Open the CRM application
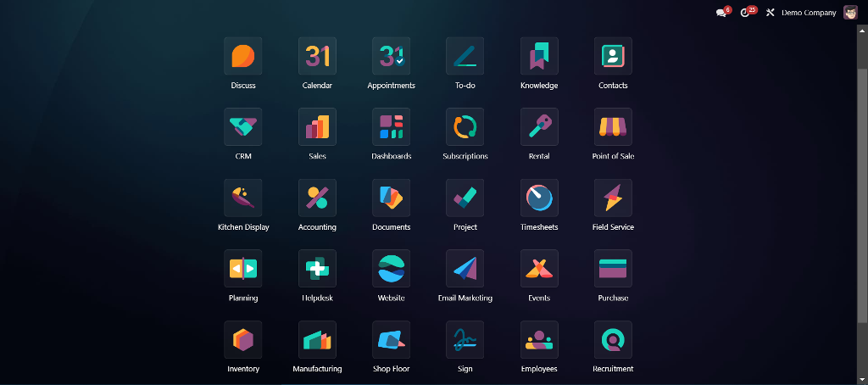 click(242, 127)
